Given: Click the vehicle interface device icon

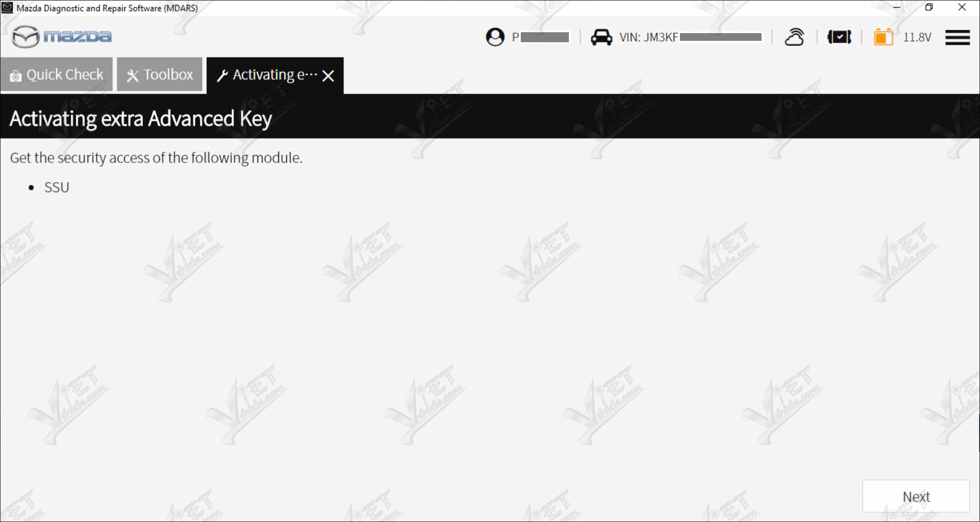Looking at the screenshot, I should 839,37.
